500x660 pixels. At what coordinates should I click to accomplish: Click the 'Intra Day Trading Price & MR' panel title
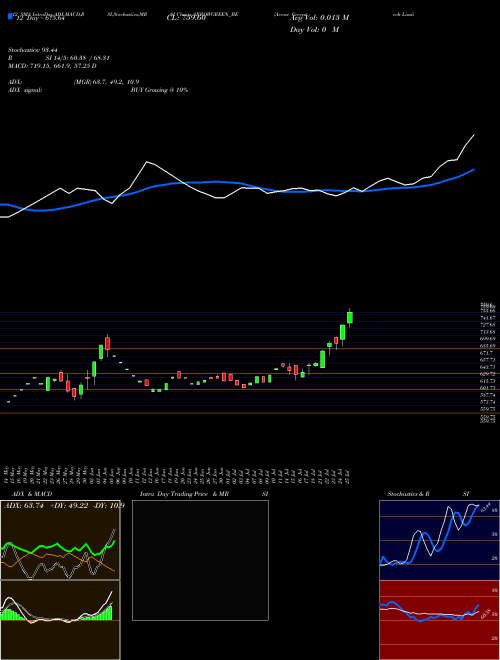[x=184, y=494]
